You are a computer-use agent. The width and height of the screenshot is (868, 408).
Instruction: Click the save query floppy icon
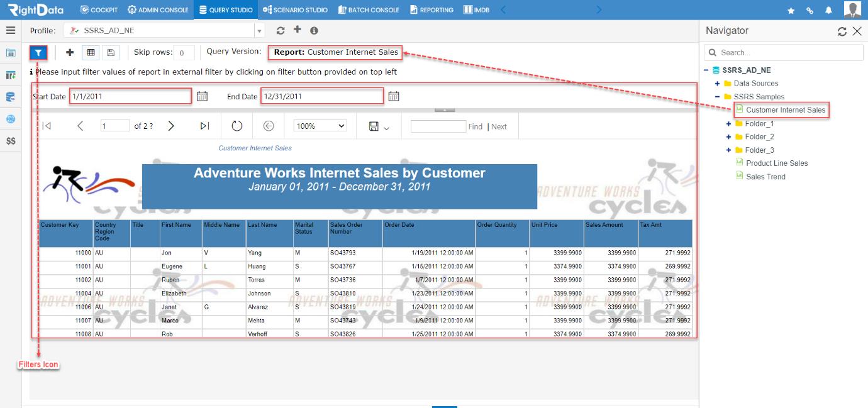[x=111, y=53]
